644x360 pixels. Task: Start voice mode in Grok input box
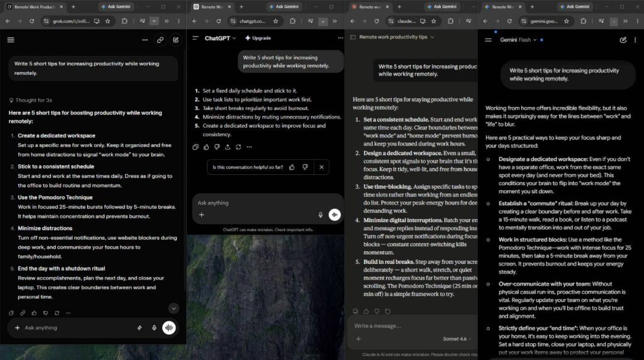click(x=169, y=328)
